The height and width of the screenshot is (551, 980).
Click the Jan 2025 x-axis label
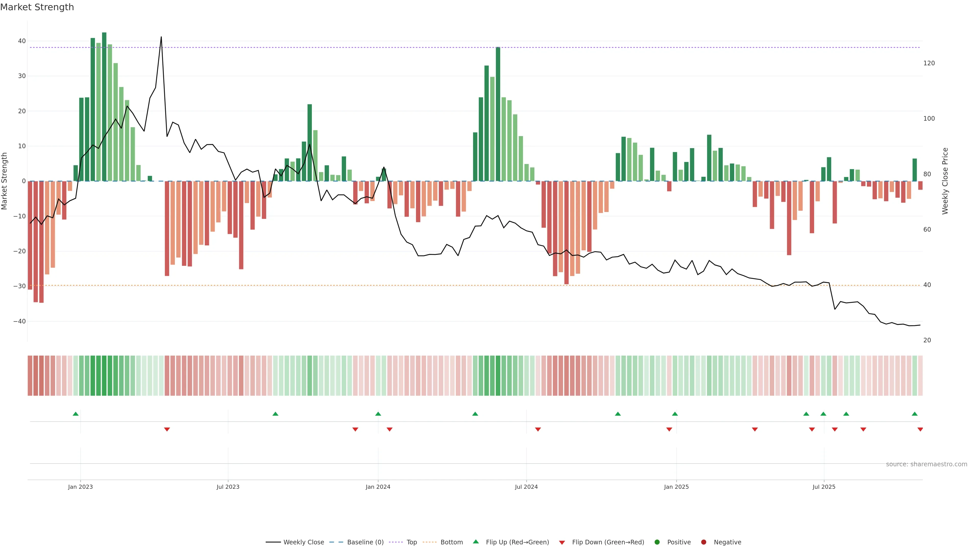pyautogui.click(x=676, y=487)
